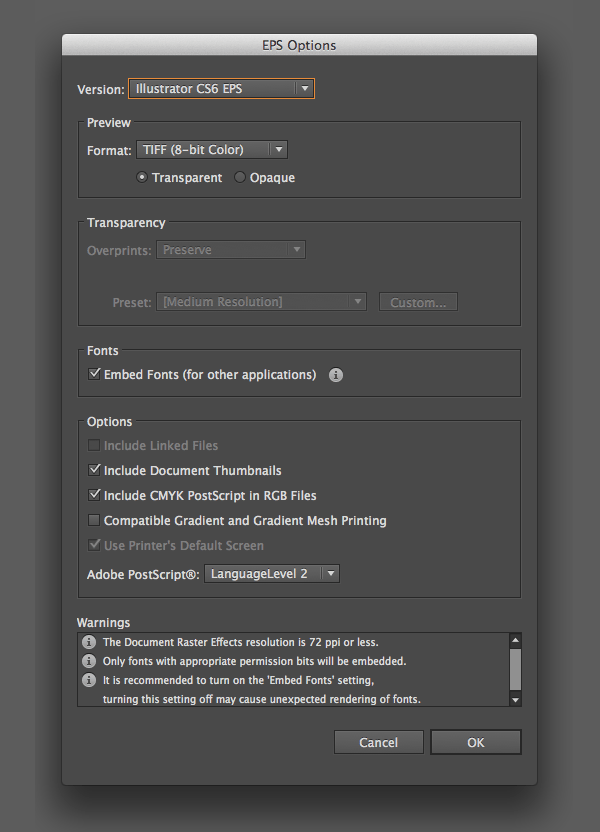Toggle Embed Fonts checkbox
Viewport: 600px width, 832px height.
(95, 374)
